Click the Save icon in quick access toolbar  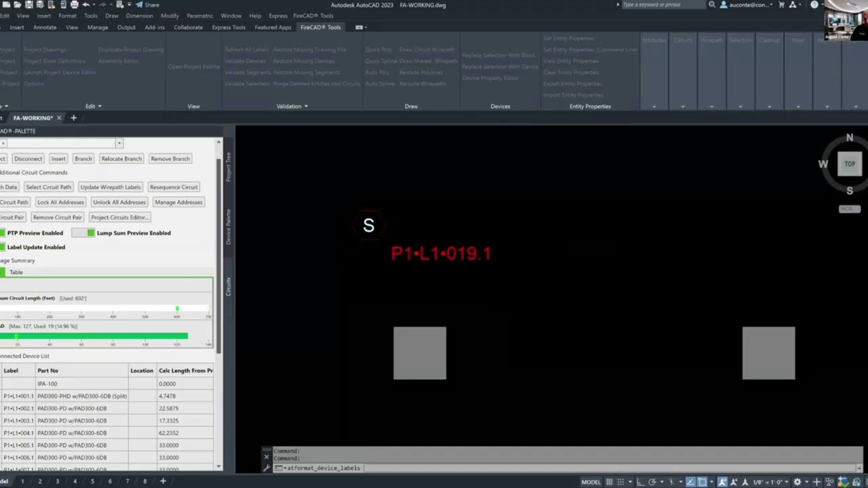coord(28,5)
